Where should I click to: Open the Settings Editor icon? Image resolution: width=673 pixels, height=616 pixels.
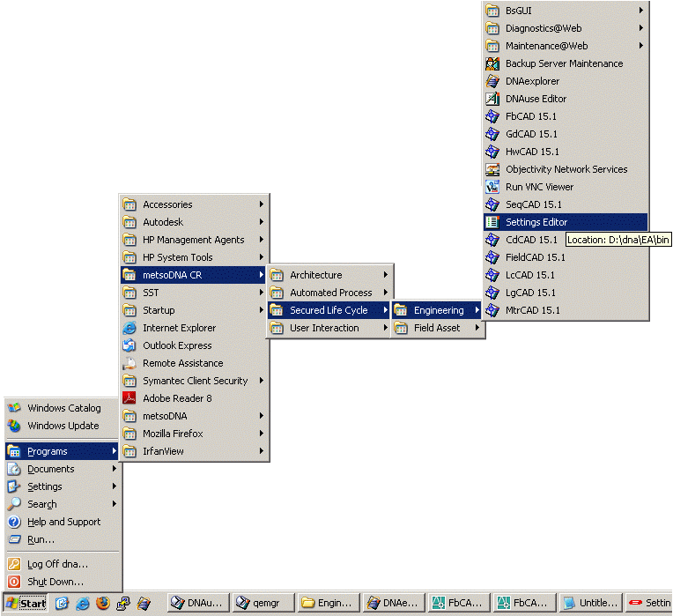pos(492,222)
